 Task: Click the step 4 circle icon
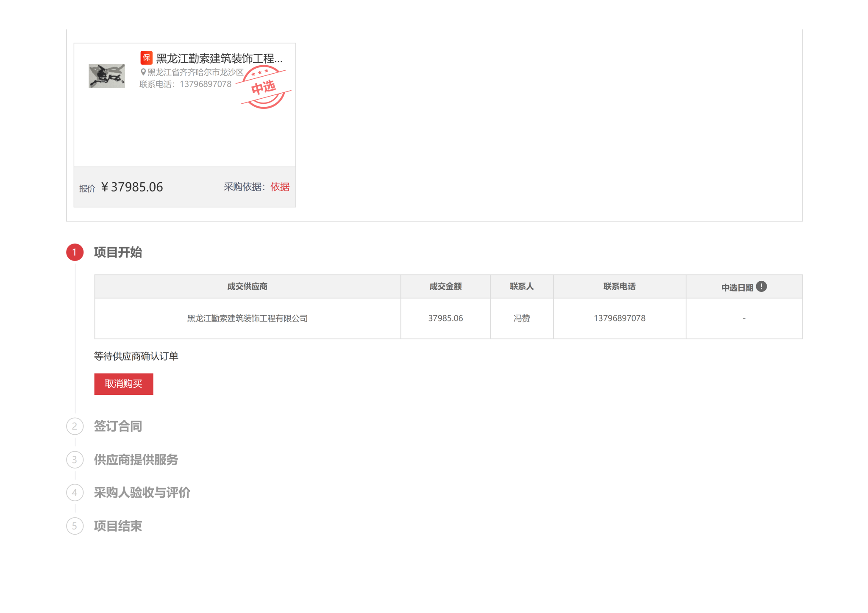pos(75,493)
